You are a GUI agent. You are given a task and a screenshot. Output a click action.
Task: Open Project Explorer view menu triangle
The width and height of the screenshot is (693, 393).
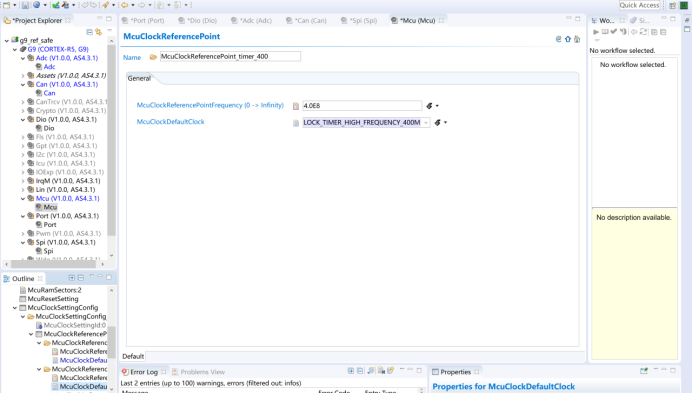coord(110,31)
